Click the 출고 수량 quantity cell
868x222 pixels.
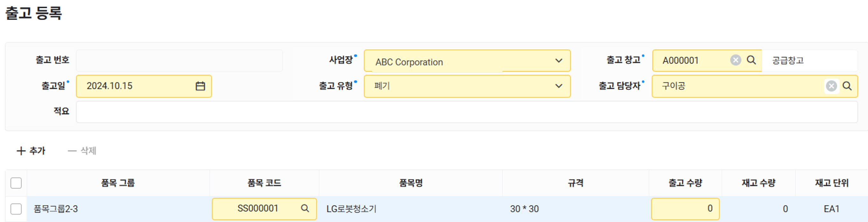(685, 209)
